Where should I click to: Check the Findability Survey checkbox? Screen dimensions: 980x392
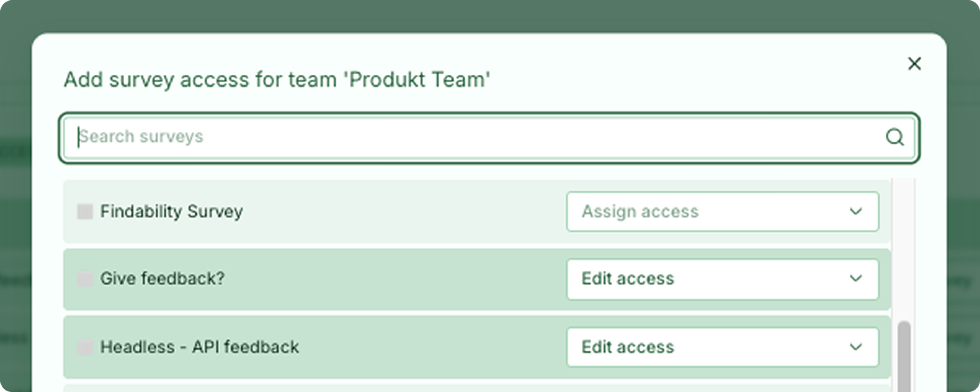tap(85, 212)
